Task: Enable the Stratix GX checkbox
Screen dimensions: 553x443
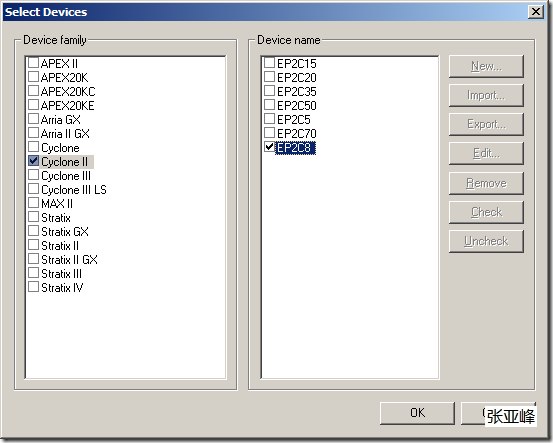Action: tap(33, 231)
